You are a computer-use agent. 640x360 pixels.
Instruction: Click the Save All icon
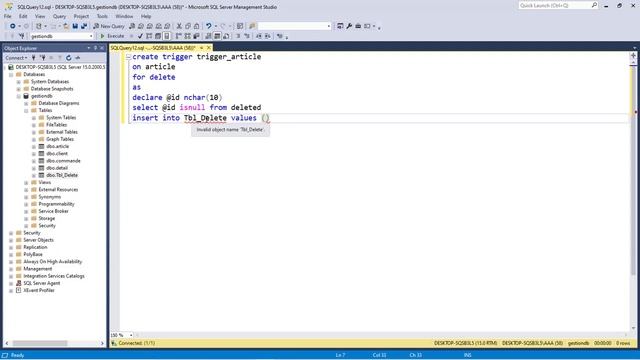pos(84,26)
